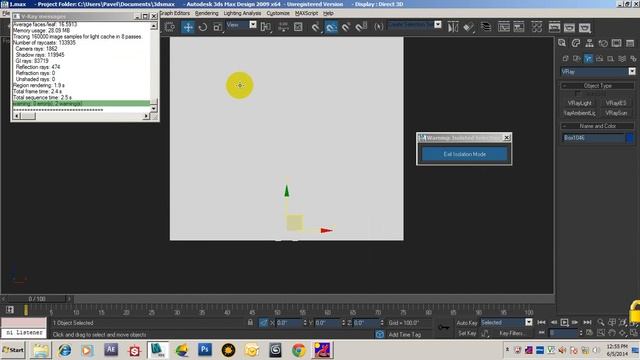
Task: Open the key filter Selected dropdown
Action: pos(507,322)
